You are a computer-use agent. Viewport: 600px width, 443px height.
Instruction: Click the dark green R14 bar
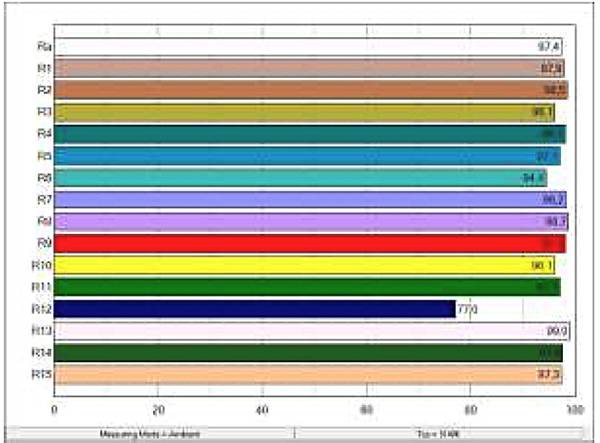(x=300, y=353)
